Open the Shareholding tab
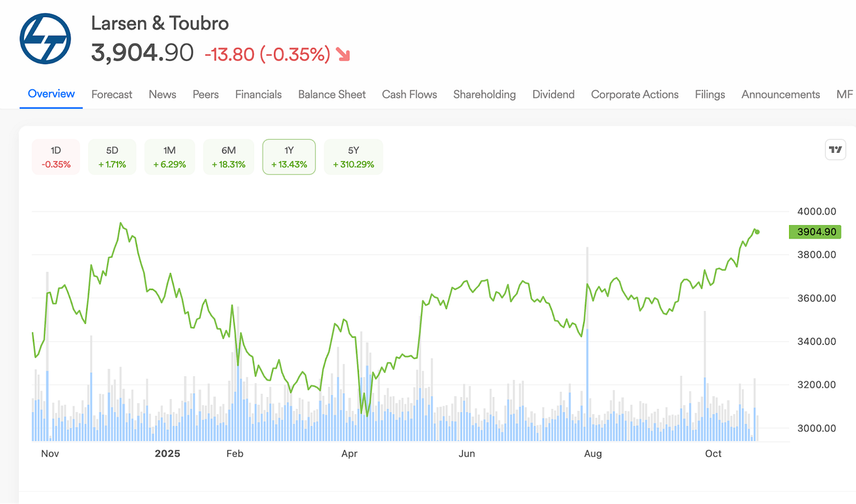This screenshot has height=504, width=856. pyautogui.click(x=484, y=95)
